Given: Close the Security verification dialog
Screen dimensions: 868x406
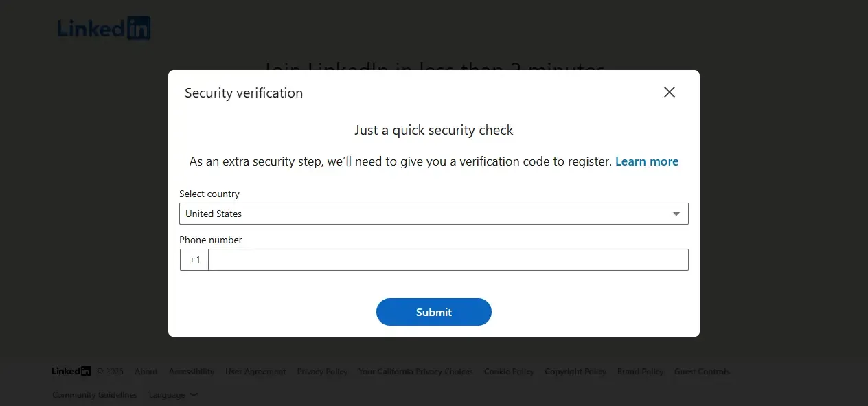Looking at the screenshot, I should 670,92.
